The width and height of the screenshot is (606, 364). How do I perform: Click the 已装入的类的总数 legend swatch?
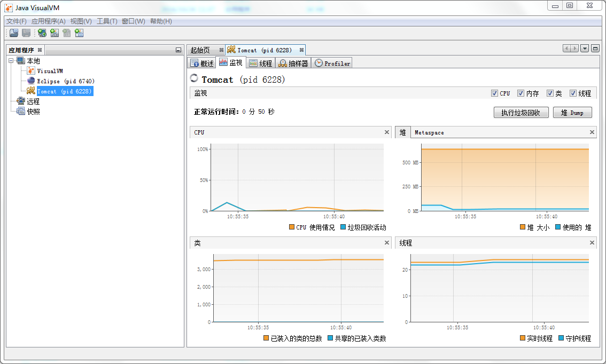click(266, 338)
